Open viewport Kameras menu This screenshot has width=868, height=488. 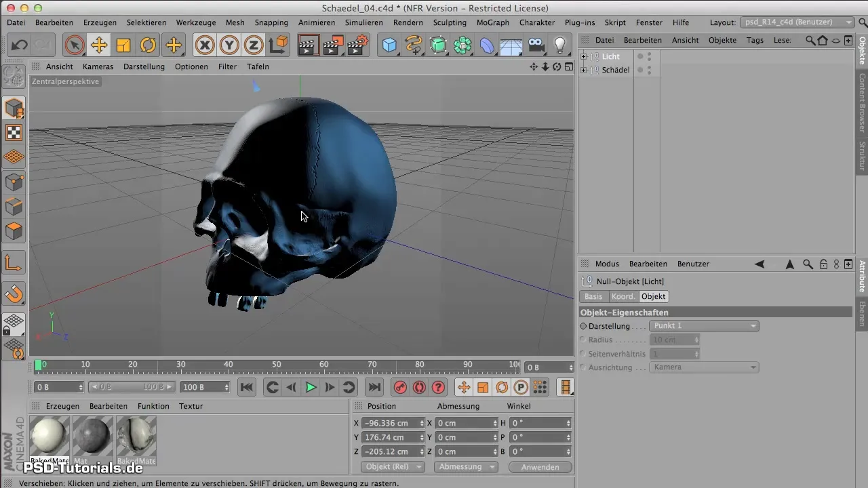coord(98,66)
